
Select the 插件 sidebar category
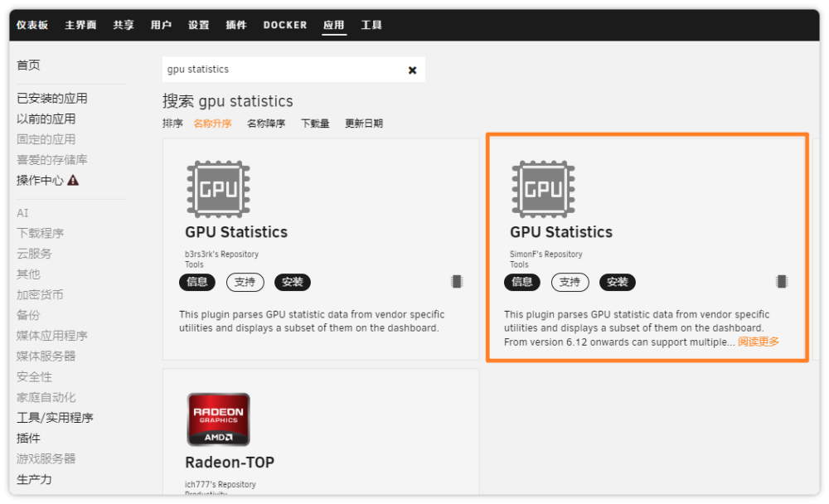click(28, 438)
